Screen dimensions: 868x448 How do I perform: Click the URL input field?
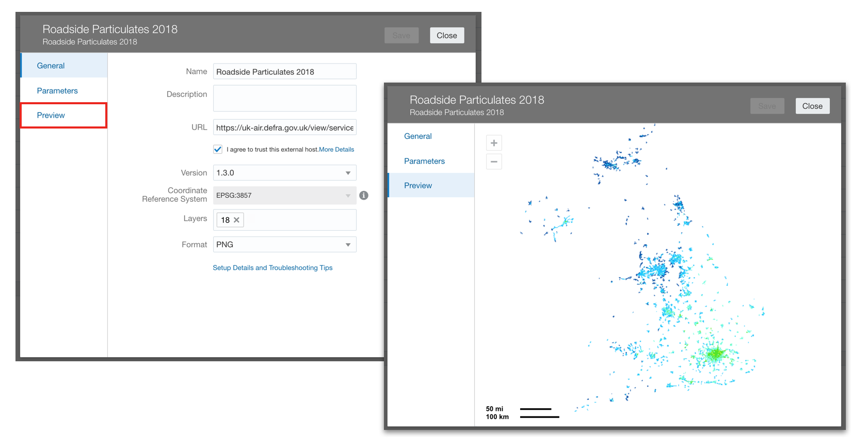click(284, 127)
